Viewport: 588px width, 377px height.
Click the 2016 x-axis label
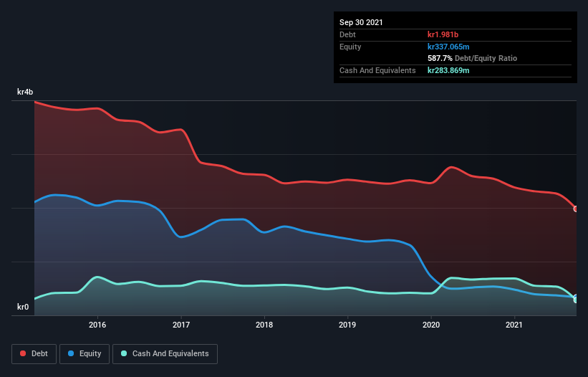tap(97, 325)
